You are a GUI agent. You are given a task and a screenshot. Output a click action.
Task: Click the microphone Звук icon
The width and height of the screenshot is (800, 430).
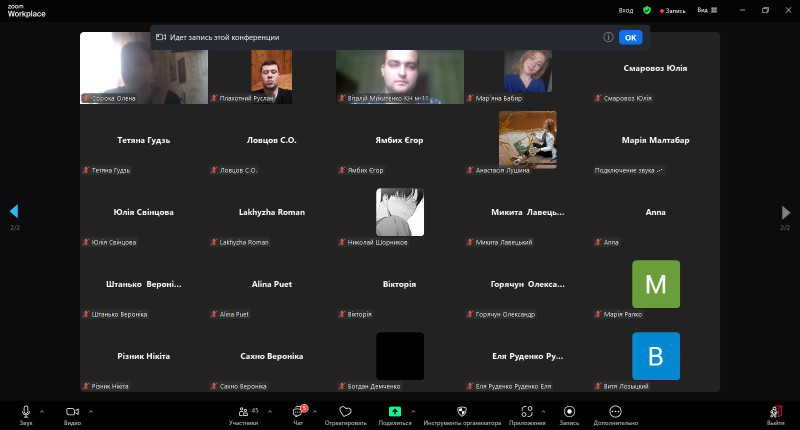click(26, 411)
